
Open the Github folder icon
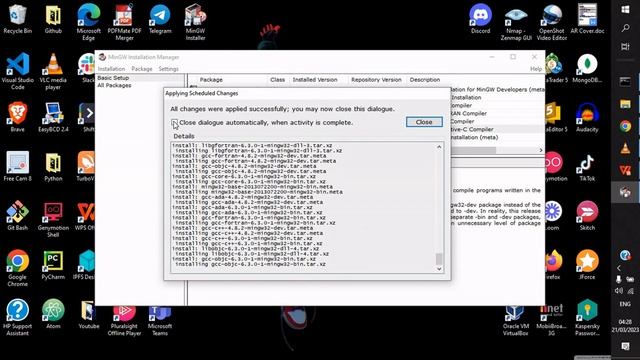[x=53, y=19]
